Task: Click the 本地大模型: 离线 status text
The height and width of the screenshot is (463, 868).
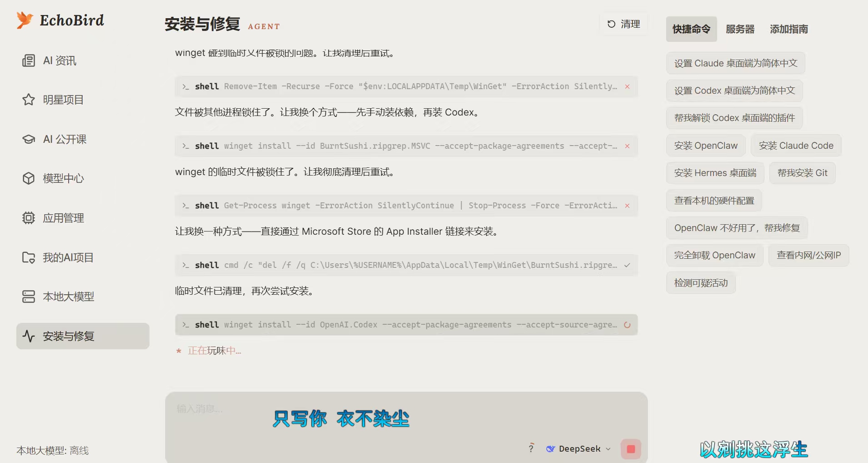Action: tap(53, 451)
